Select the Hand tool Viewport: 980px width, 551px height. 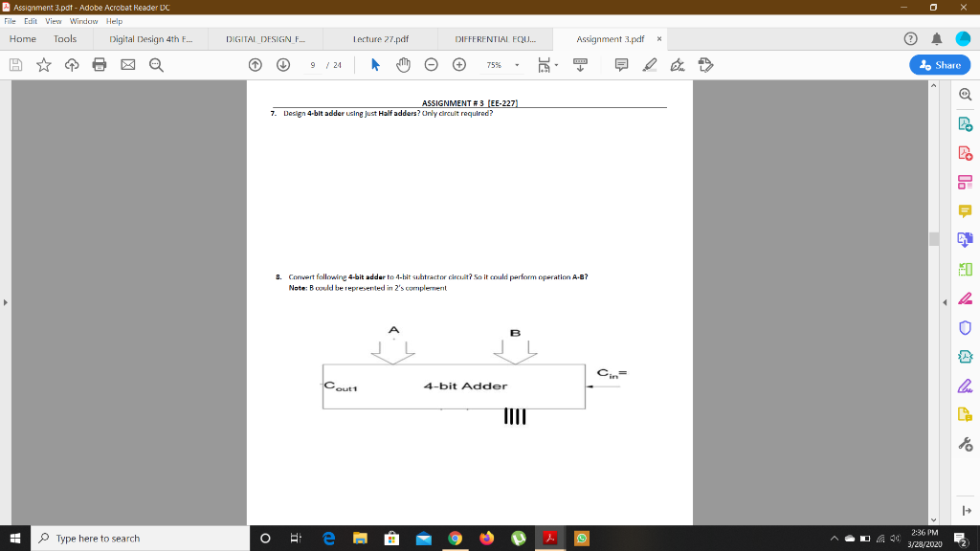tap(406, 64)
